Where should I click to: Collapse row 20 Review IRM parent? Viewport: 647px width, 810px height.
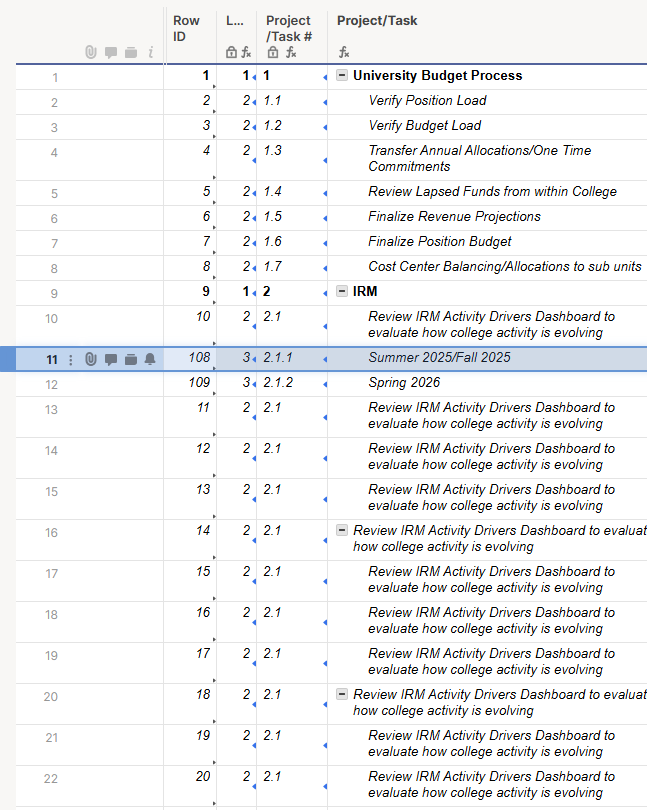pos(342,694)
